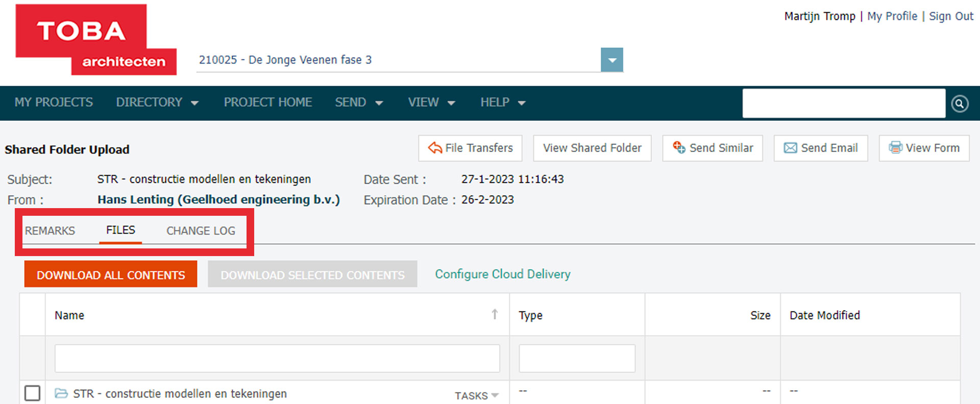Open Configure Cloud Delivery link
The image size is (980, 404).
[x=502, y=274]
